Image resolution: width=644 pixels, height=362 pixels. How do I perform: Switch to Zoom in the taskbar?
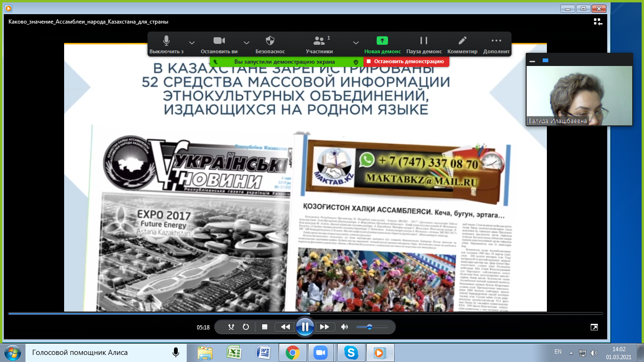322,353
